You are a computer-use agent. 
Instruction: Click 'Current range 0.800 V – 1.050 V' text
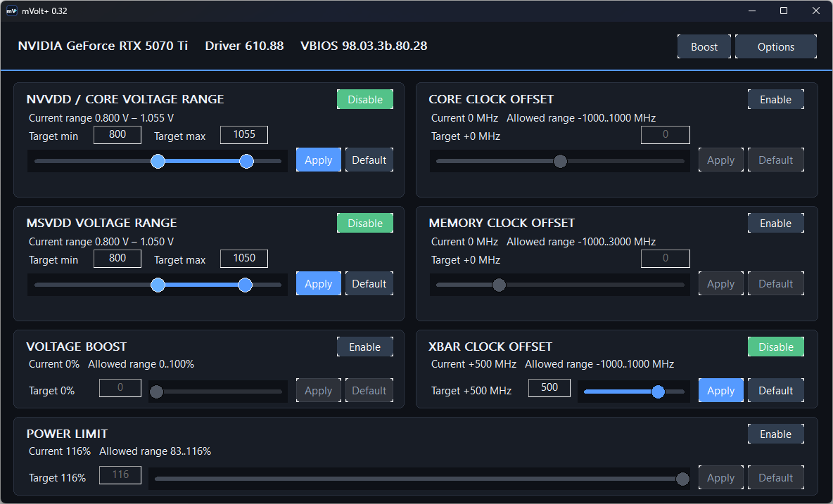101,241
